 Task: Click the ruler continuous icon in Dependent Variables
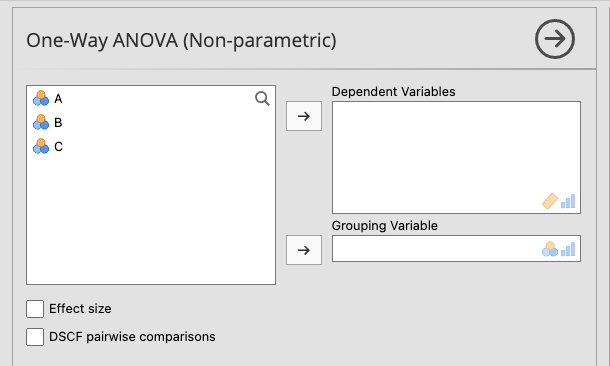(x=550, y=201)
